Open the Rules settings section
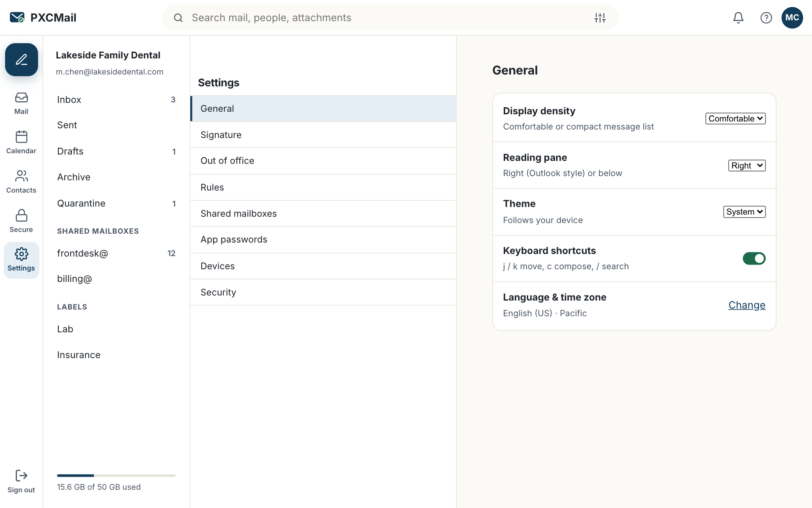The height and width of the screenshot is (508, 812). tap(323, 187)
